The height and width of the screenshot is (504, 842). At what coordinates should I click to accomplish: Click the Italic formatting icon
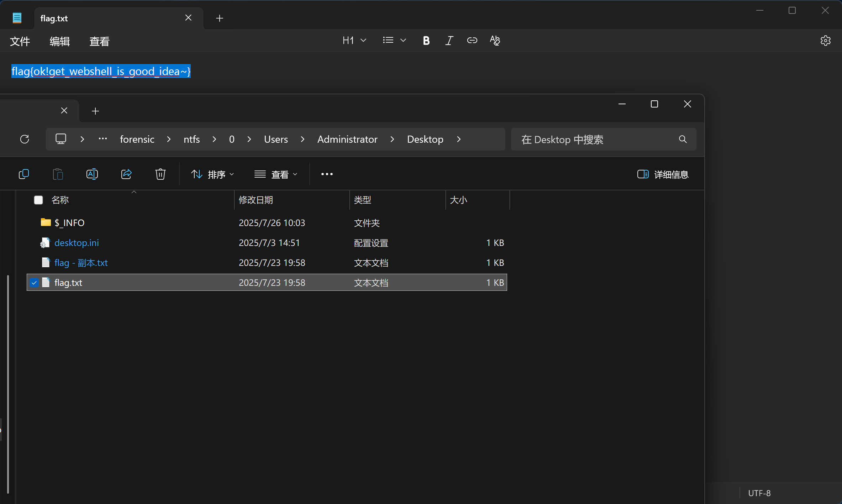(x=449, y=41)
